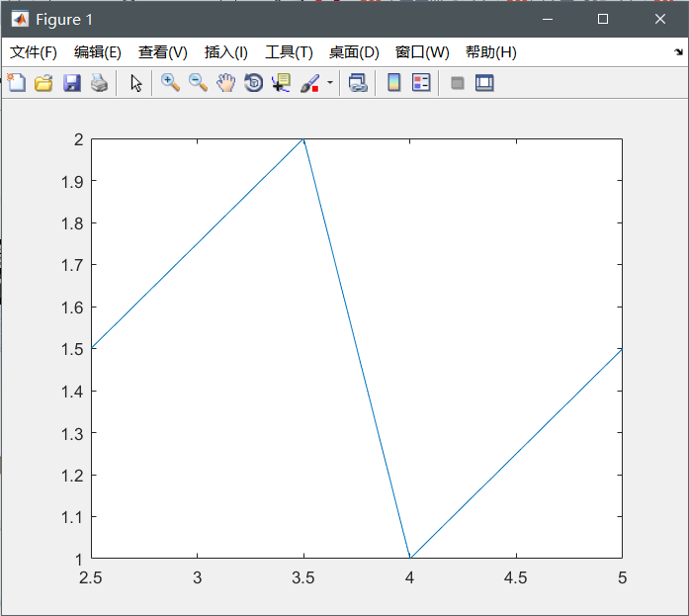Open a file with the folder icon
The width and height of the screenshot is (689, 616).
click(43, 83)
